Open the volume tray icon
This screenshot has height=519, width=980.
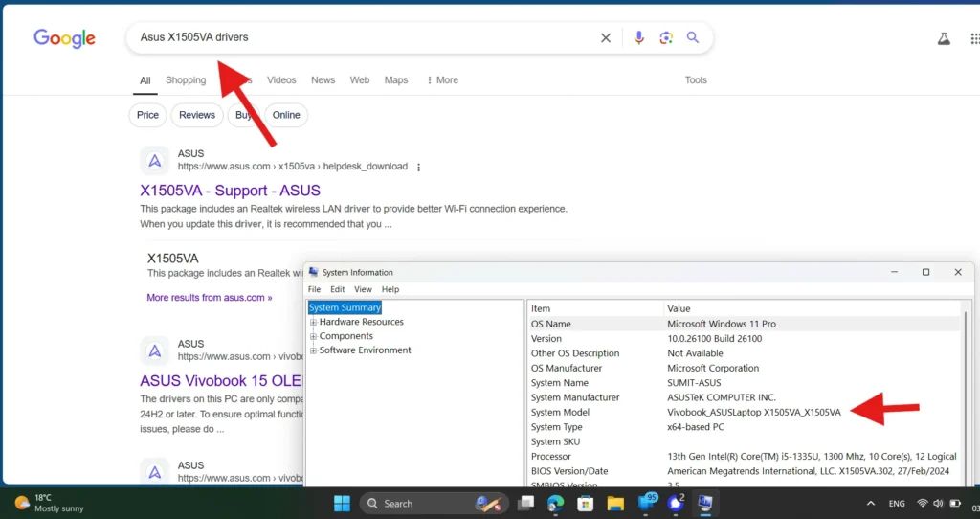(x=938, y=504)
